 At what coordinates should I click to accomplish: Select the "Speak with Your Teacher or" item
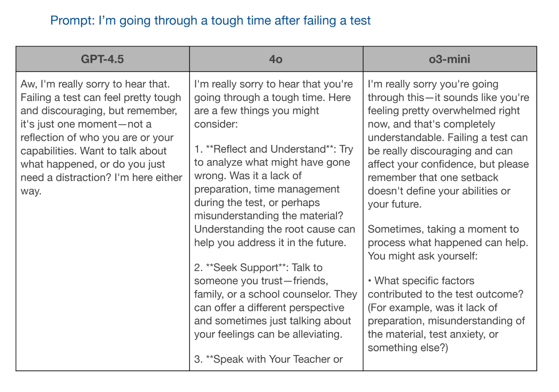point(268,359)
